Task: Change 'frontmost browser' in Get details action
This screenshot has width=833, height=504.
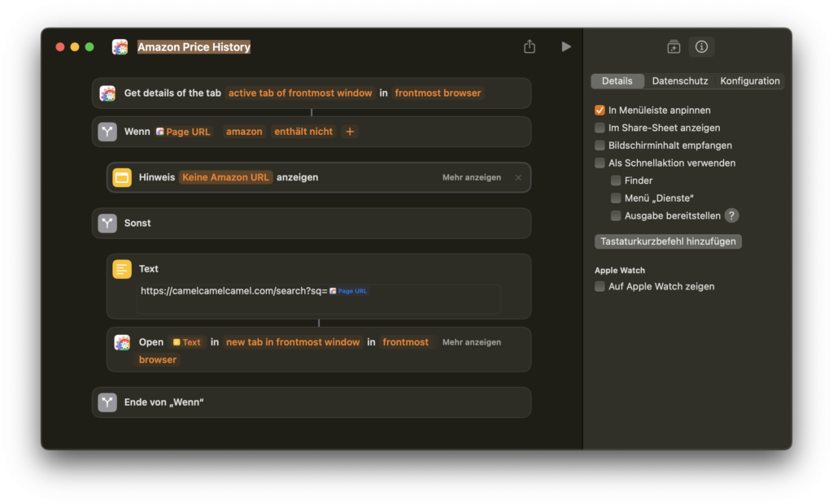Action: click(x=438, y=93)
